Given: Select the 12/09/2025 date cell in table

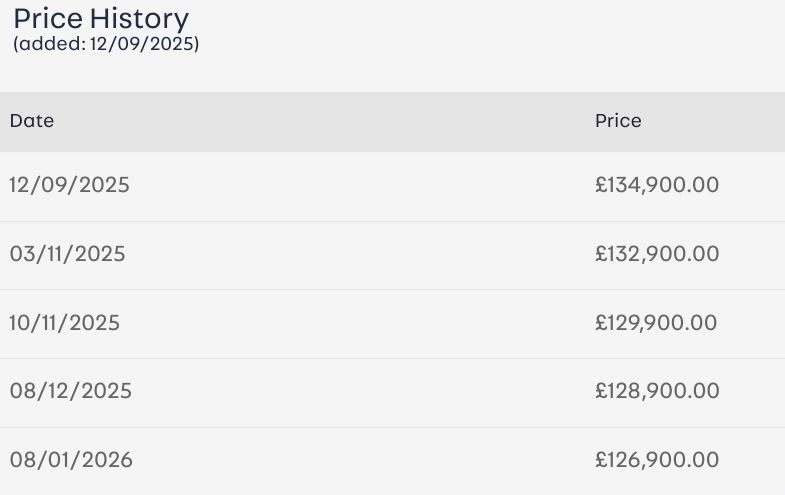Looking at the screenshot, I should (69, 185).
